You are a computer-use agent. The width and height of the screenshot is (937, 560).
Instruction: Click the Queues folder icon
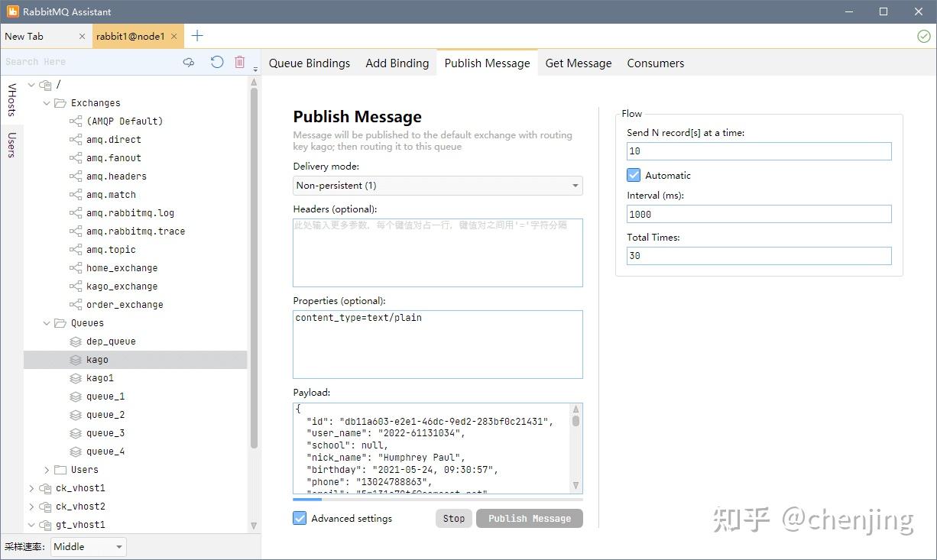click(x=60, y=323)
